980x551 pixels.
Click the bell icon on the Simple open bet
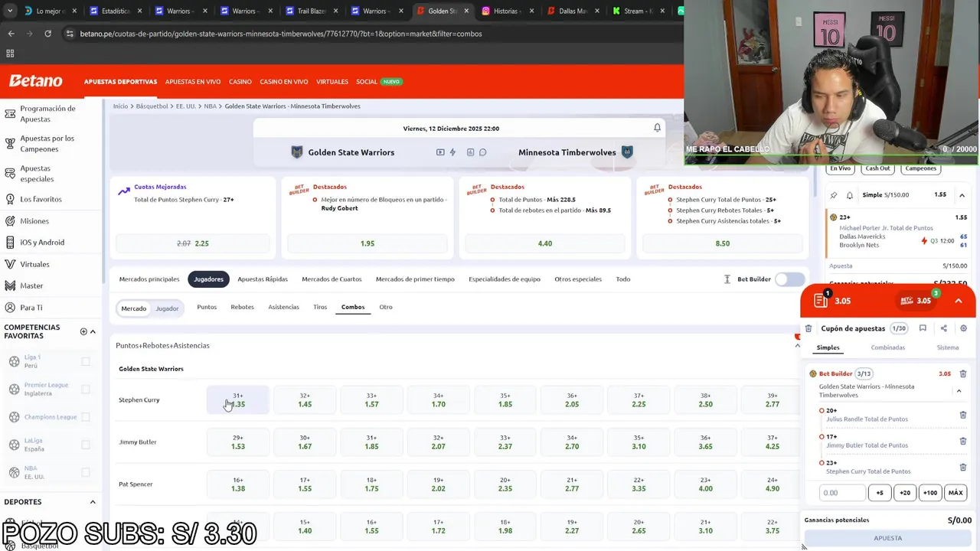tap(849, 195)
